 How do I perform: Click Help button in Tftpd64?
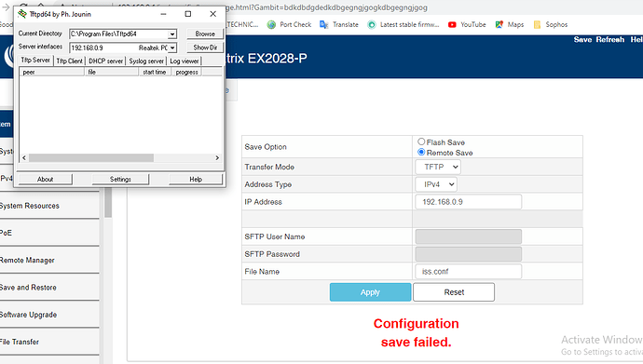click(x=196, y=179)
